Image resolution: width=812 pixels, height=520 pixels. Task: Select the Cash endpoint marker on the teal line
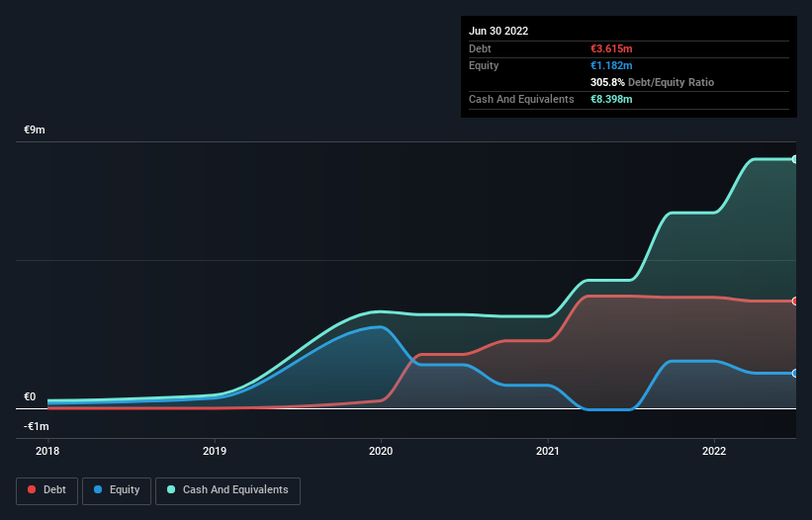(795, 159)
